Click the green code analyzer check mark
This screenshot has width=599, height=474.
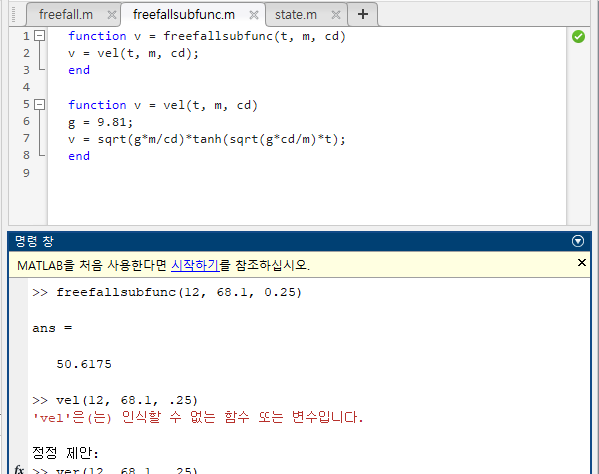(578, 37)
